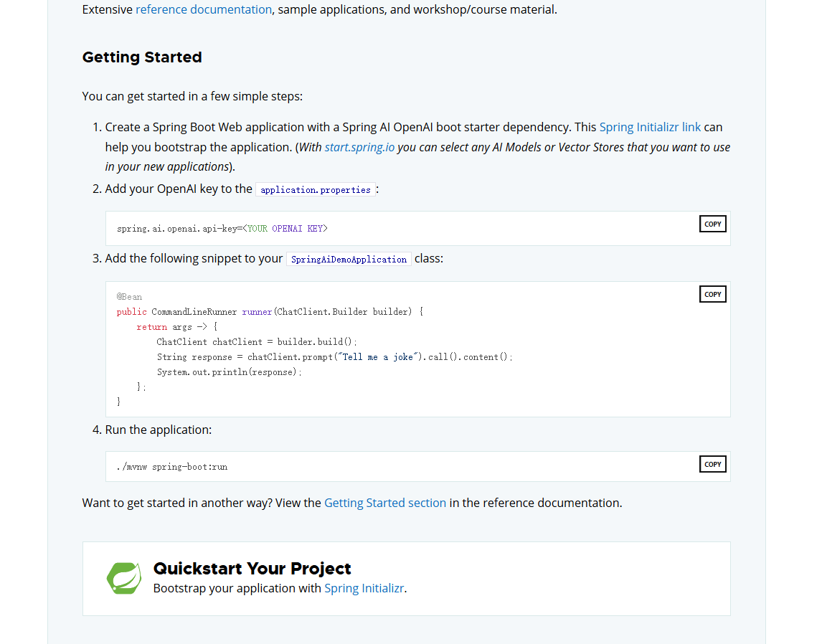Screen dimensions: 822x644
Task: Click the Quickstart Your Project heading
Action: (x=252, y=569)
